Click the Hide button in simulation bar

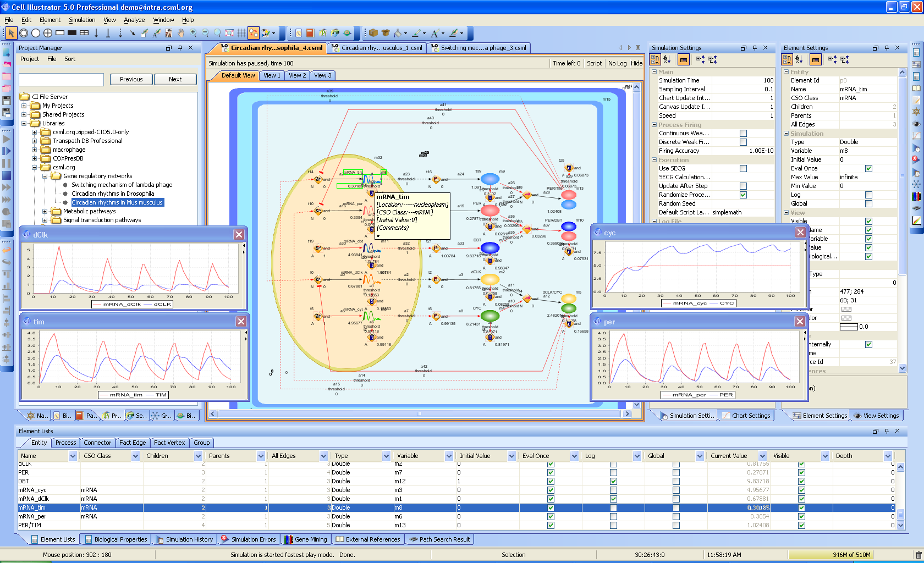point(636,63)
